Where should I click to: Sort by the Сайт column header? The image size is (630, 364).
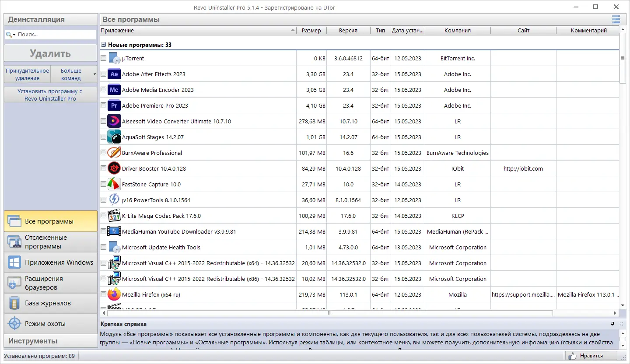523,31
